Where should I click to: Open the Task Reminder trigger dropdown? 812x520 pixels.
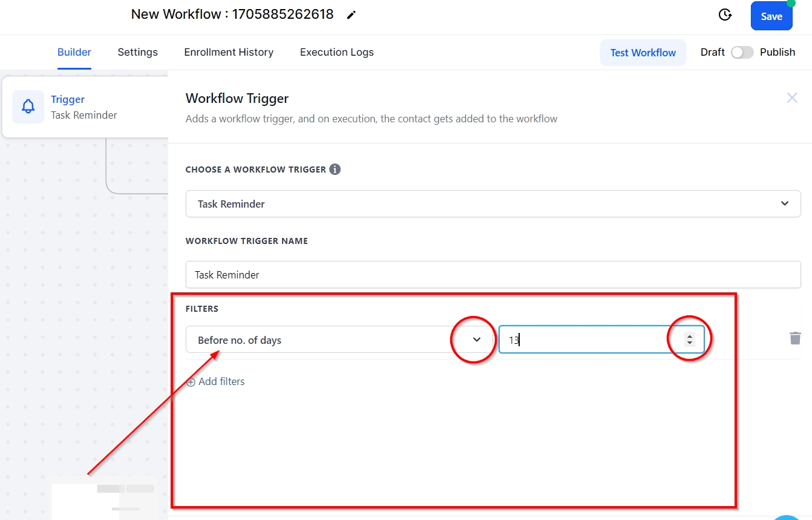click(x=493, y=204)
